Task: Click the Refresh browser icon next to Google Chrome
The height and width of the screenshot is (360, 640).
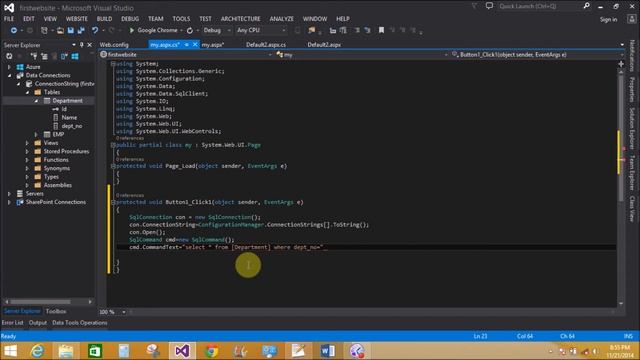Action: [190, 31]
